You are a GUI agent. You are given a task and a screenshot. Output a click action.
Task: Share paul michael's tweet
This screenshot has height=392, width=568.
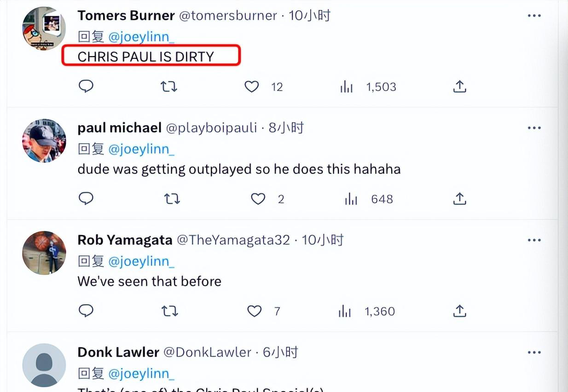point(460,199)
